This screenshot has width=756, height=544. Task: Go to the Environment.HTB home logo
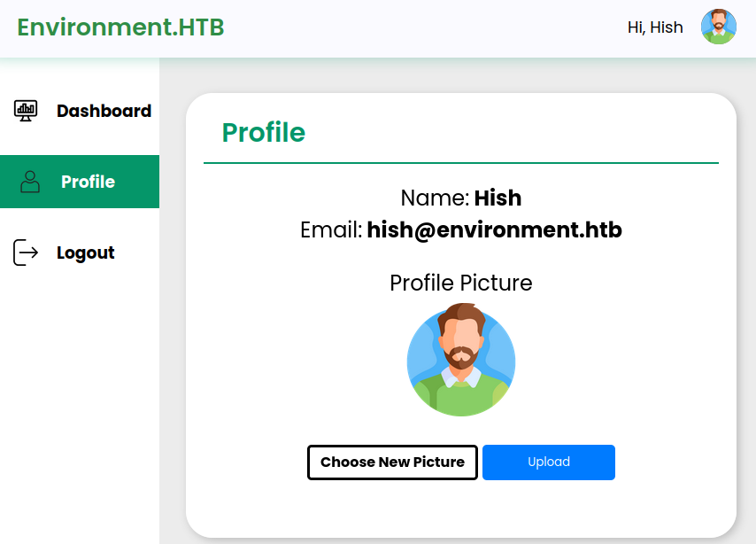pyautogui.click(x=120, y=27)
